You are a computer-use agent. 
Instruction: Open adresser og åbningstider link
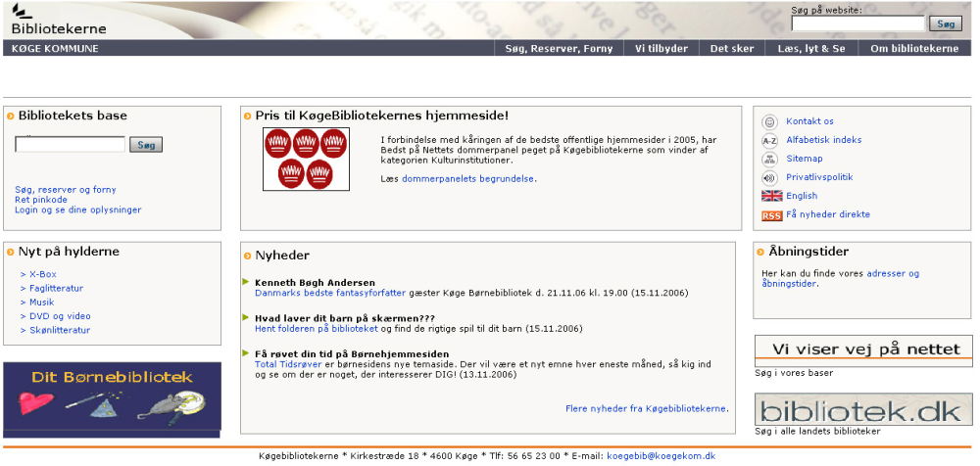(x=841, y=279)
